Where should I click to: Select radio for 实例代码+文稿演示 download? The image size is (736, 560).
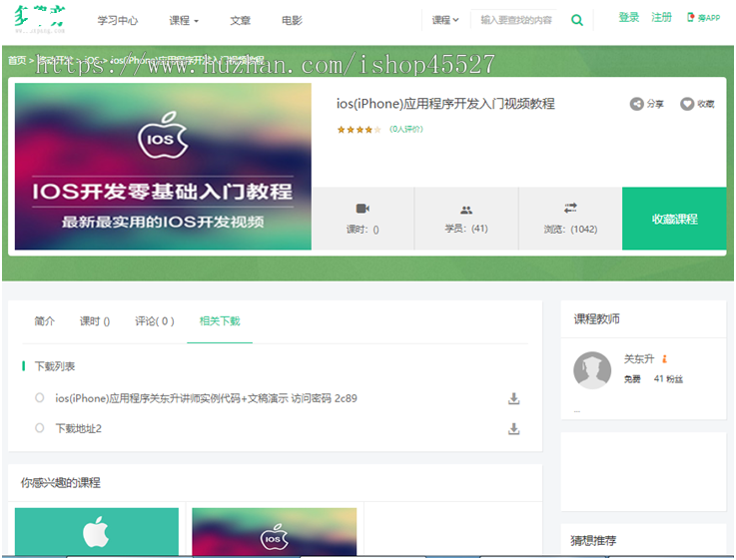click(39, 397)
